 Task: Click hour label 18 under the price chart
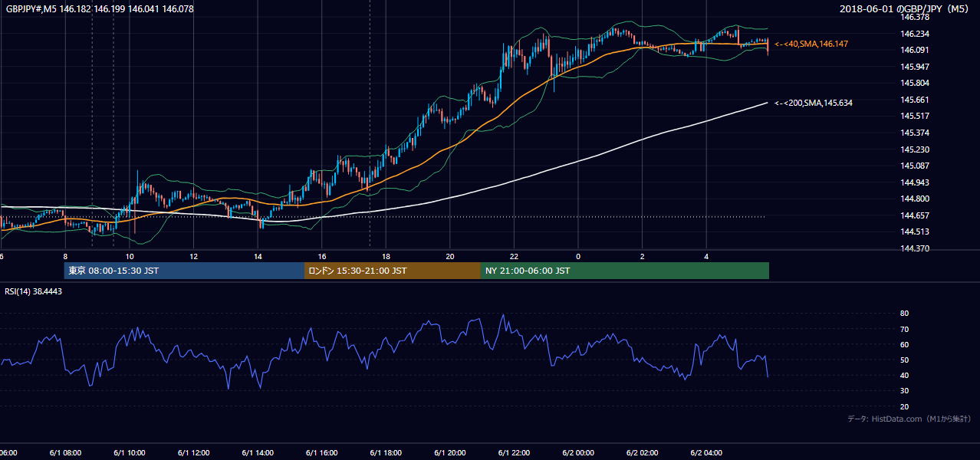coord(386,256)
